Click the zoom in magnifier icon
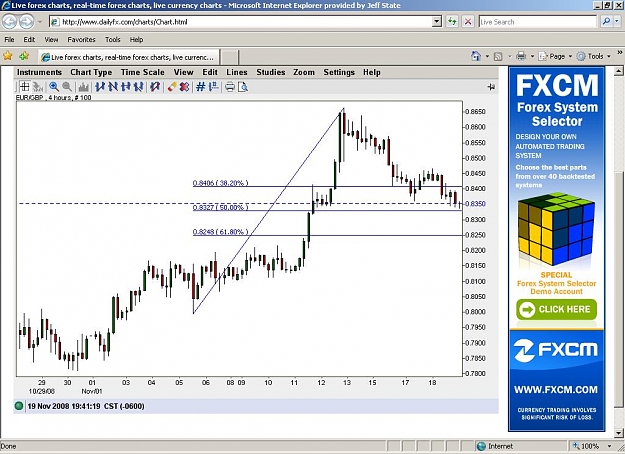The image size is (625, 454). coord(54,86)
